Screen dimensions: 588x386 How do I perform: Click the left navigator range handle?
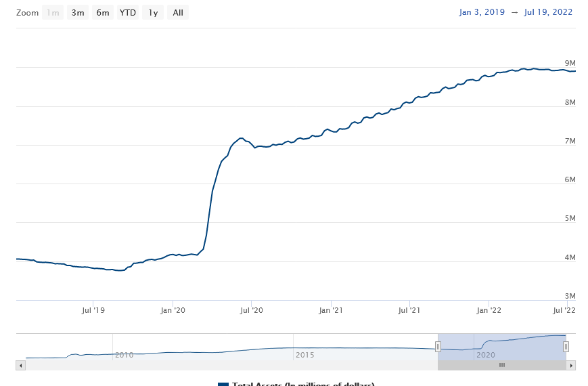(x=438, y=347)
